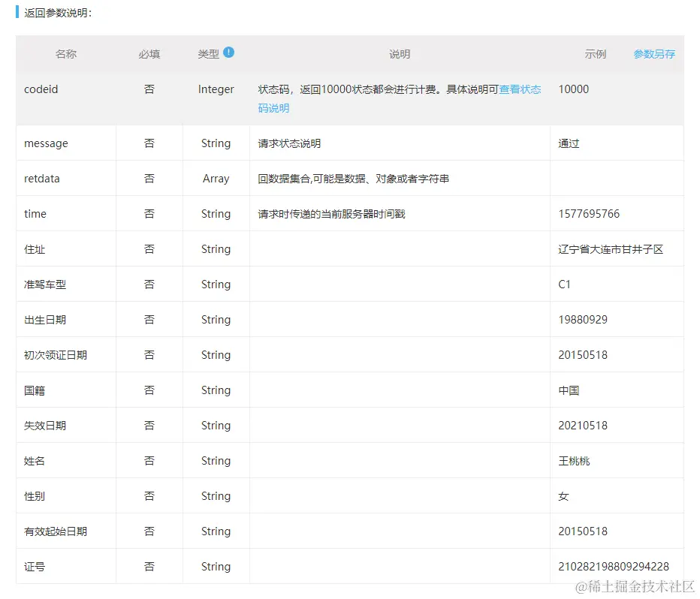This screenshot has width=700, height=599.
Task: Click example timestamp 1577695766
Action: coord(589,214)
